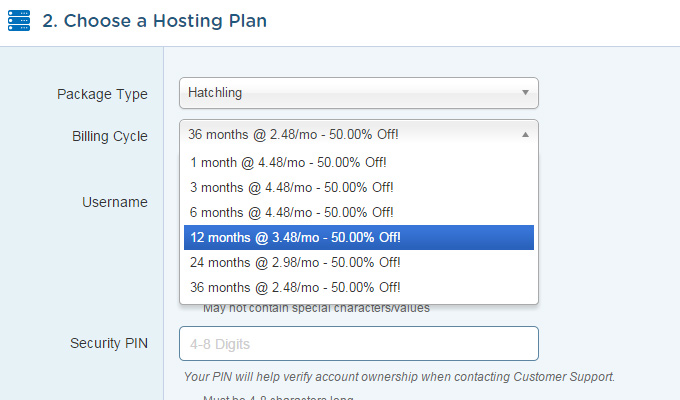Click the Billing Cycle label
This screenshot has height=400, width=680.
[x=110, y=136]
